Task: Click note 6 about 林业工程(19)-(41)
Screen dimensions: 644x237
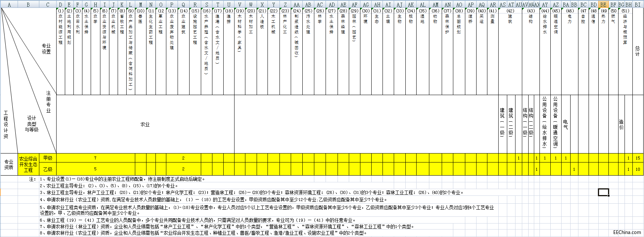Action: click(x=197, y=220)
